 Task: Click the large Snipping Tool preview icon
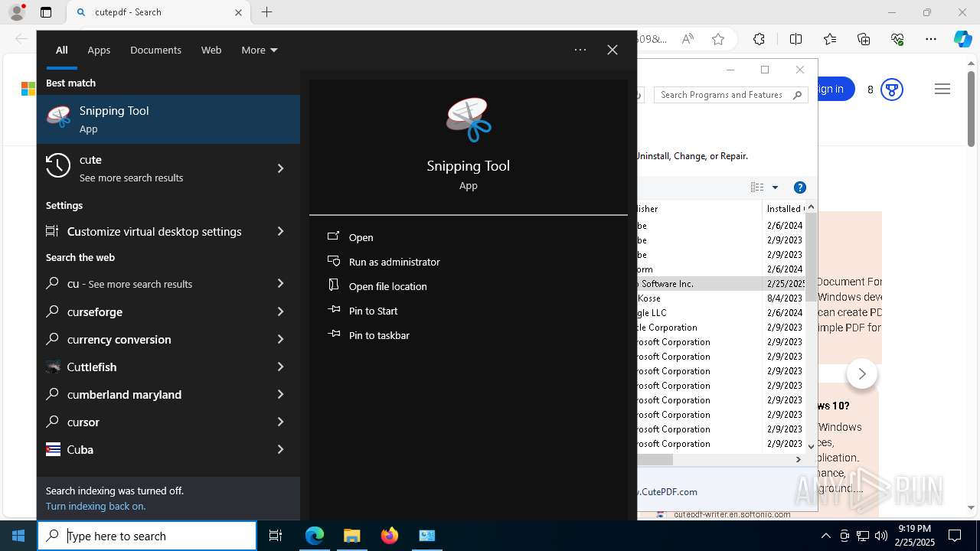469,119
